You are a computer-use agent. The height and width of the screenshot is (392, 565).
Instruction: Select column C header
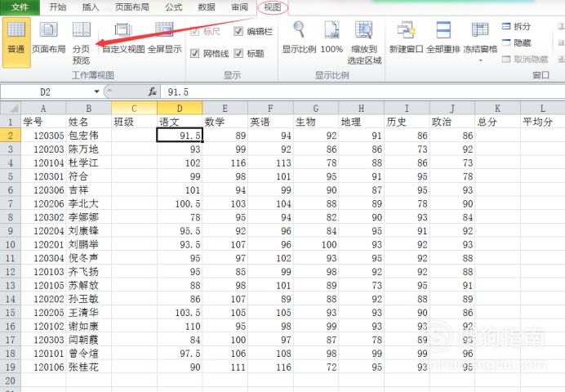pyautogui.click(x=134, y=108)
